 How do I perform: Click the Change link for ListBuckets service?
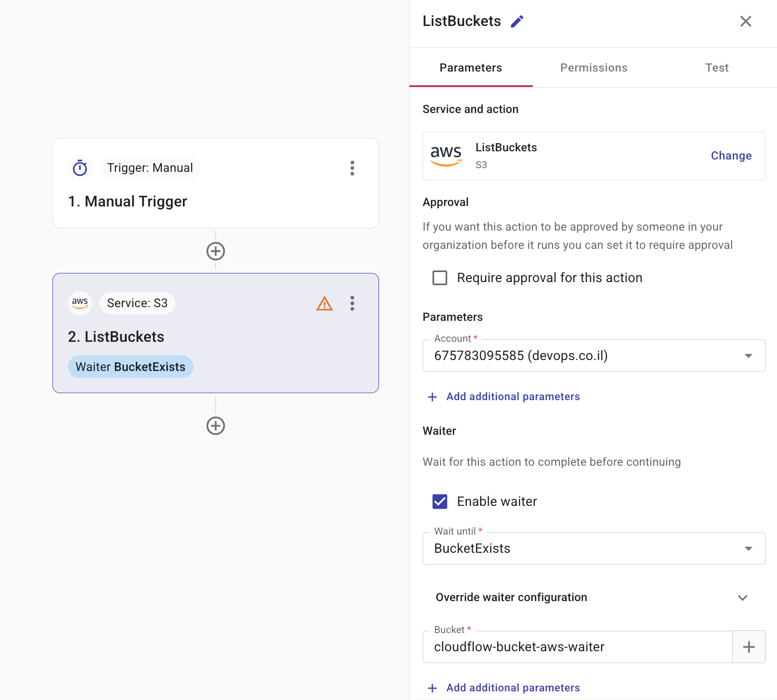tap(731, 156)
